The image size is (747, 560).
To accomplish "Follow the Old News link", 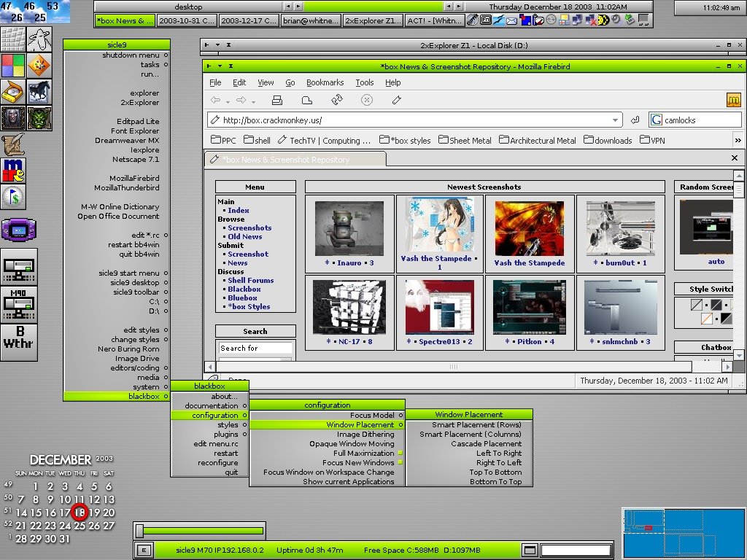I will (x=244, y=237).
